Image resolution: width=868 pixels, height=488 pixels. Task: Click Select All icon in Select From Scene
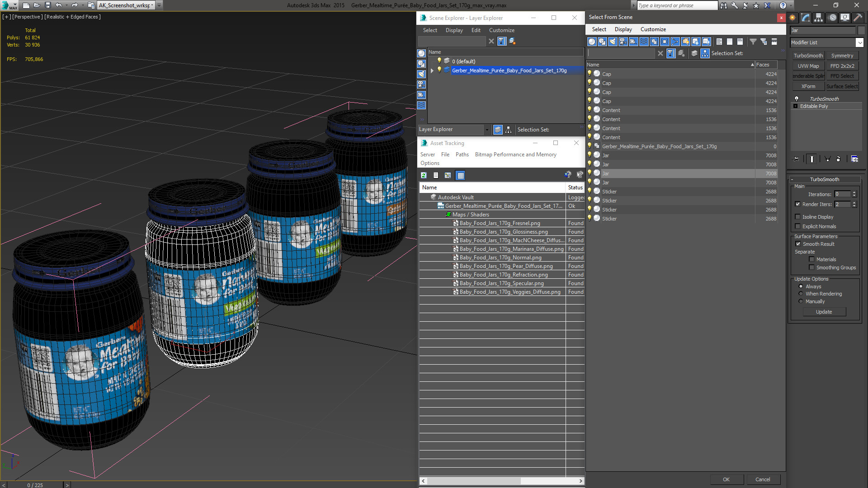pos(719,42)
